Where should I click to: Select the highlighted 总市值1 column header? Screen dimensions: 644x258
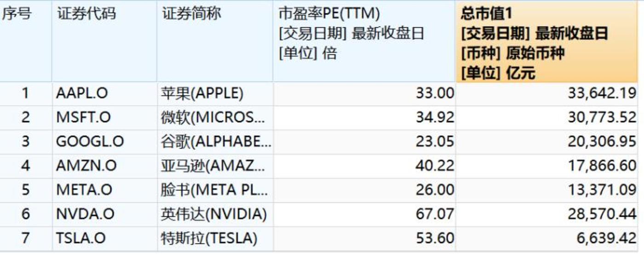pyautogui.click(x=486, y=14)
